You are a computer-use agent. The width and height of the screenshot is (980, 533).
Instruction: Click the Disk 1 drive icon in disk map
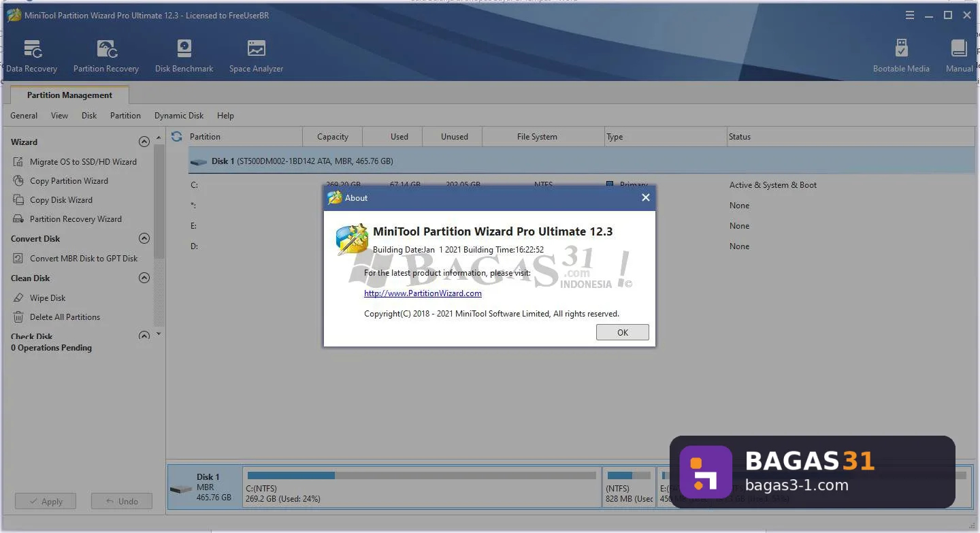180,489
